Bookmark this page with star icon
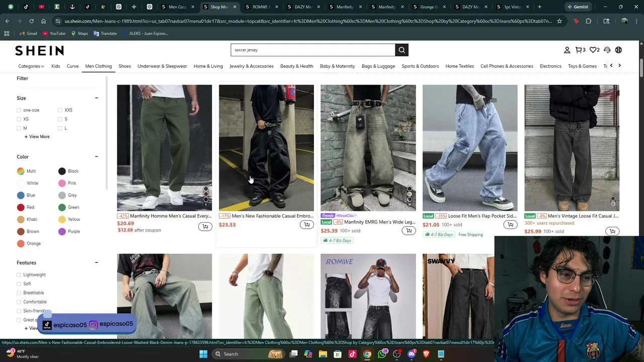The image size is (644, 362). [x=559, y=21]
